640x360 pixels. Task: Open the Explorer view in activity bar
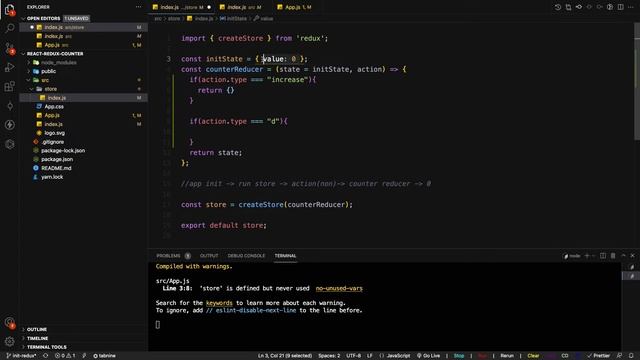click(10, 9)
